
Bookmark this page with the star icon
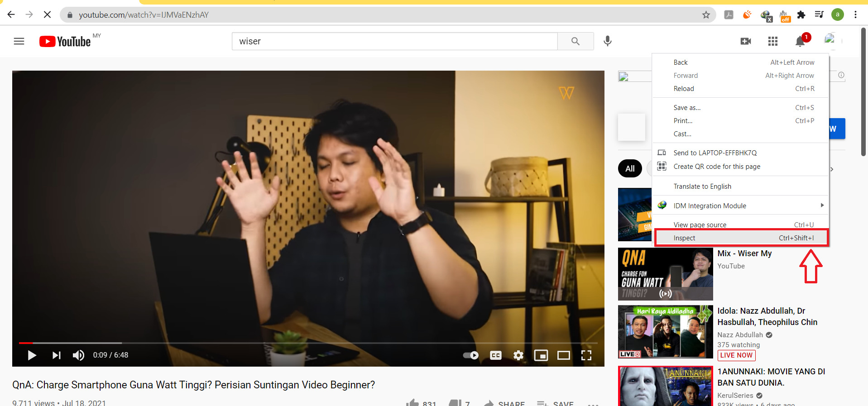pos(706,15)
